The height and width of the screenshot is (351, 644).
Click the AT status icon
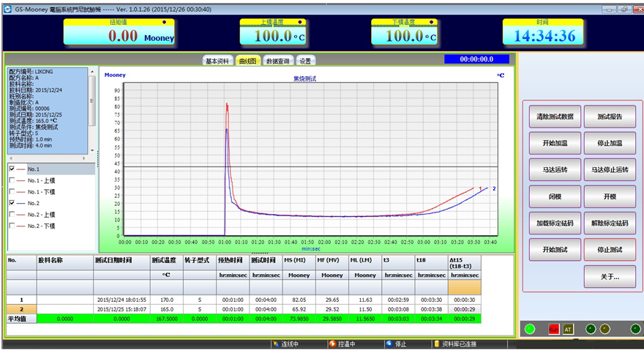569,329
